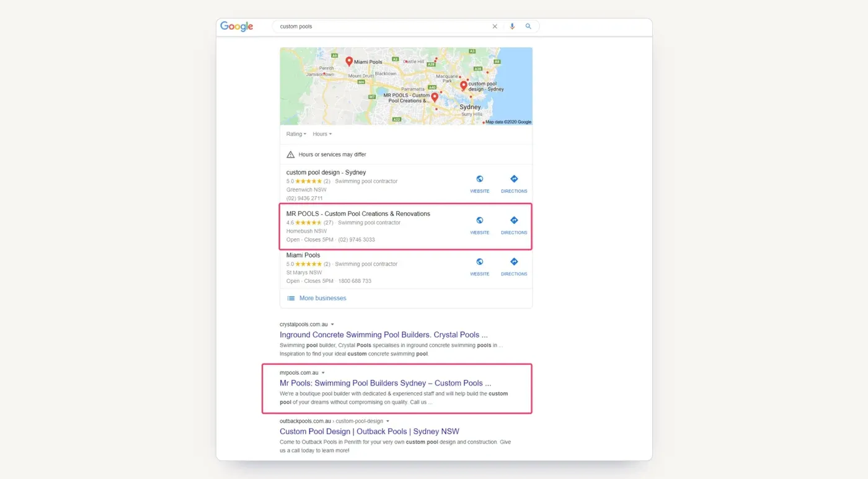Click the More businesses list icon
Image resolution: width=868 pixels, height=479 pixels.
pyautogui.click(x=291, y=298)
